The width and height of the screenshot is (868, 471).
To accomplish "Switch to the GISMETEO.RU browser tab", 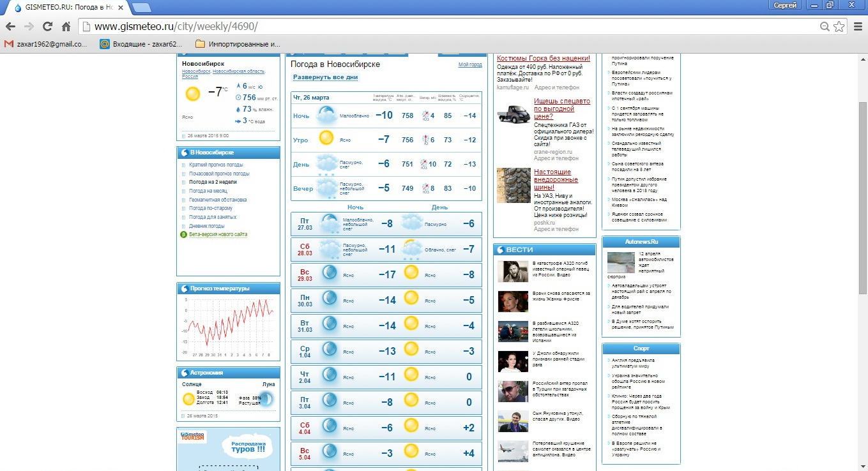I will pos(67,7).
